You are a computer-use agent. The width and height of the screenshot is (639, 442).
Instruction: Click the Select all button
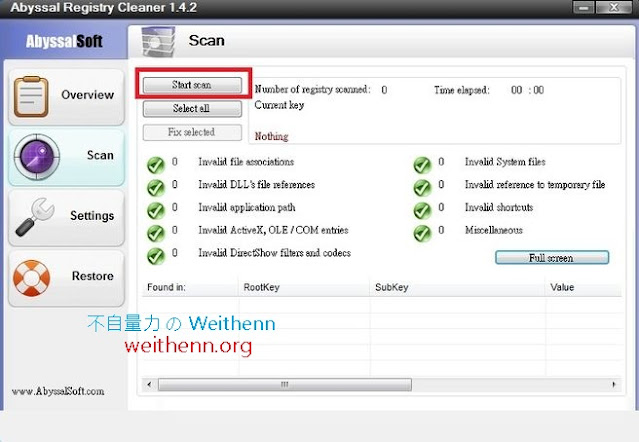[192, 108]
